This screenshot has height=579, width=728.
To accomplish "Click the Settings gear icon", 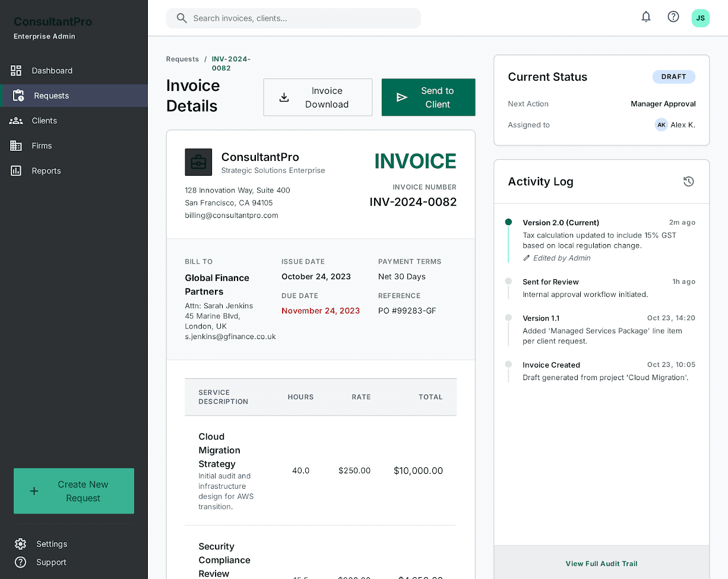I will point(20,544).
